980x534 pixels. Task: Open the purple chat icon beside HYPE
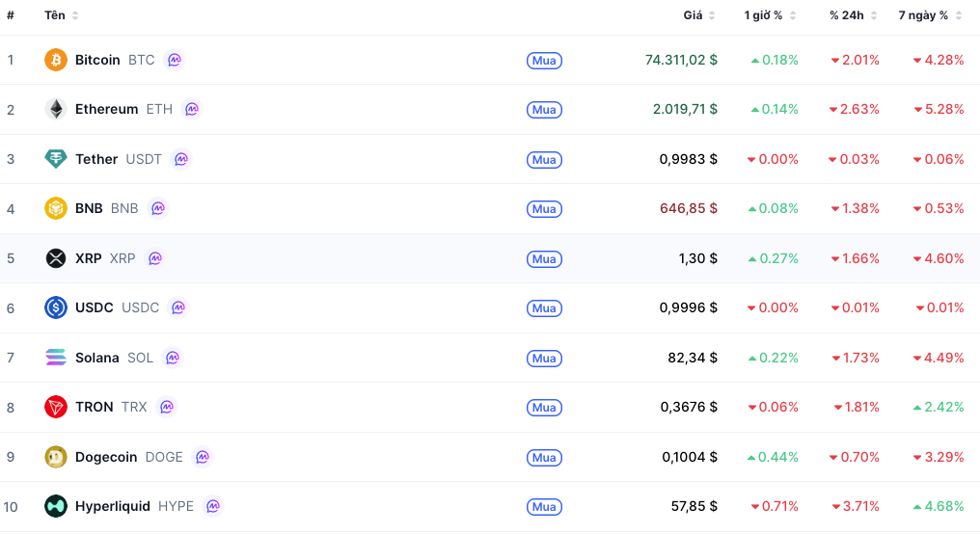point(213,506)
